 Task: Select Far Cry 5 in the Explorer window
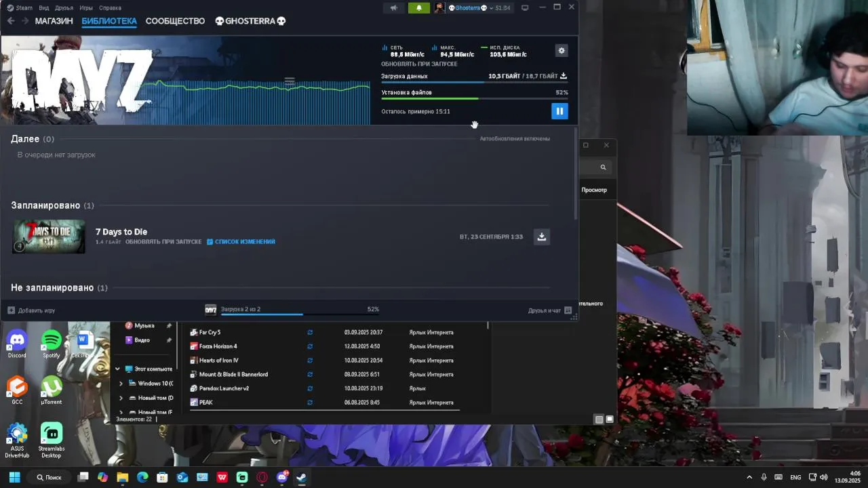tap(210, 332)
